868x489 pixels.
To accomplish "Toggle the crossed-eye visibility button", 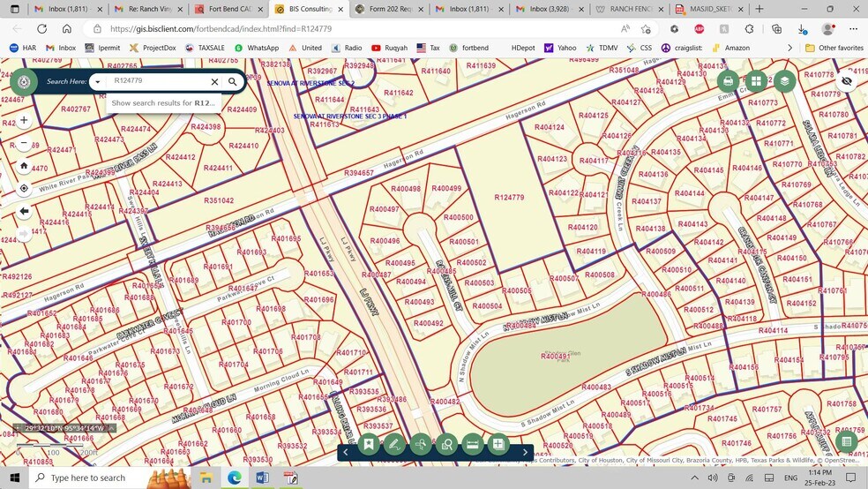I will click(x=847, y=81).
